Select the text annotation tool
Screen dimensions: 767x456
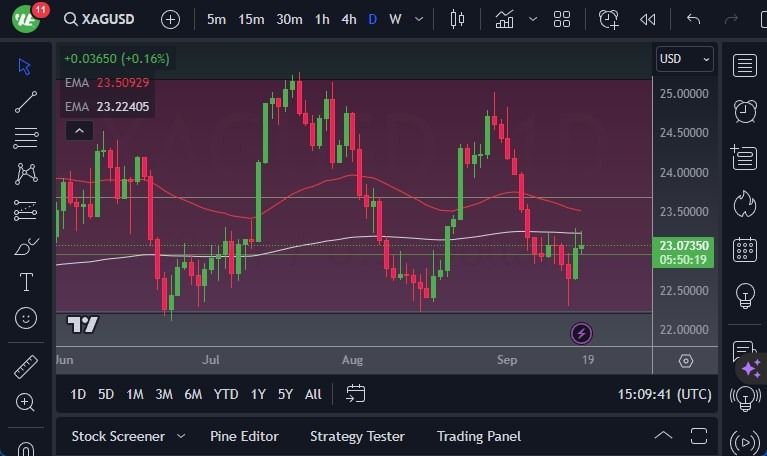tap(26, 282)
